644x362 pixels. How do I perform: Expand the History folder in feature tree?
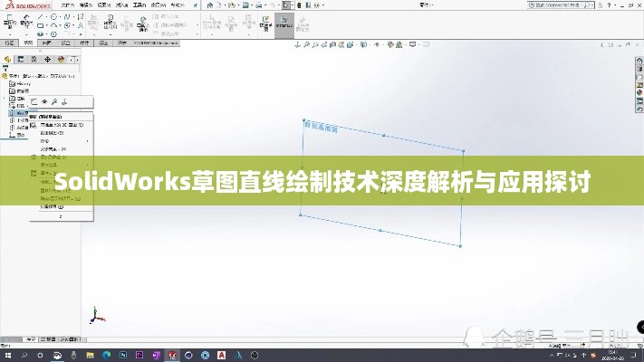point(6,83)
